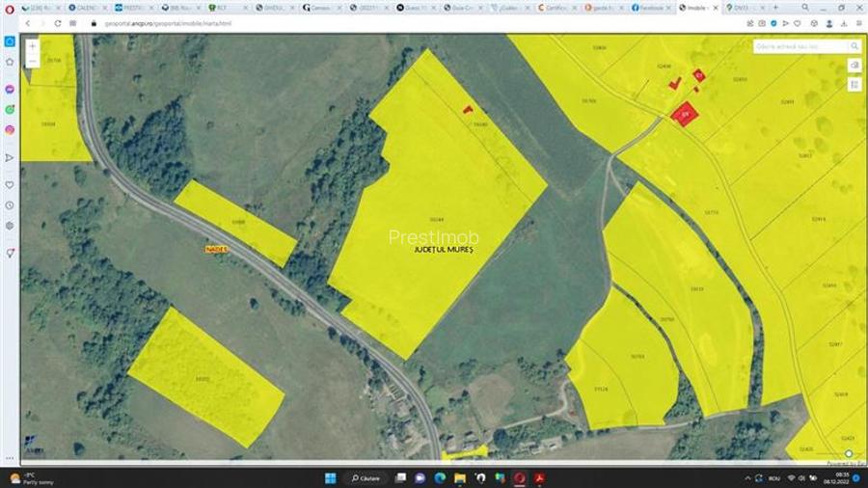
Task: Open the Opera main menu logo
Action: 9,9
